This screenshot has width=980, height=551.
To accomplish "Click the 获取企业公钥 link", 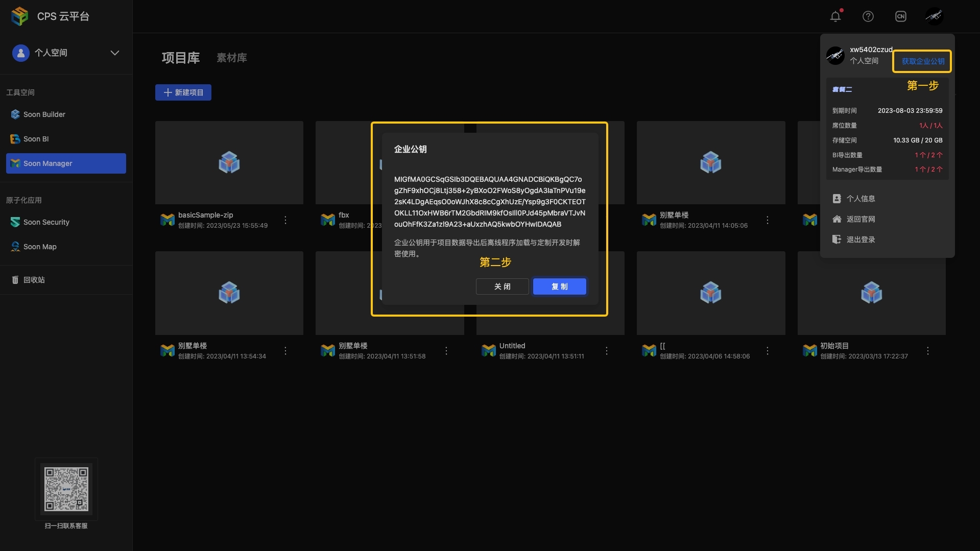I will (x=922, y=61).
